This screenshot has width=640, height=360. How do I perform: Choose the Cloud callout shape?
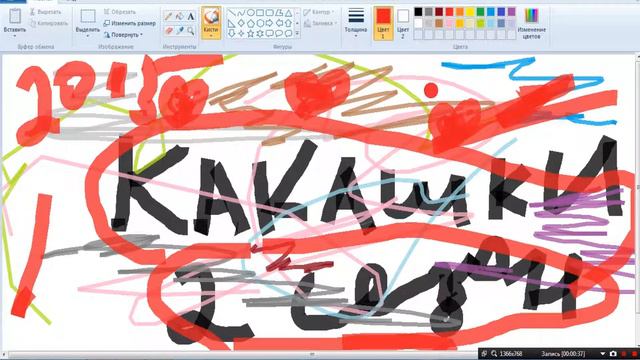[x=289, y=33]
